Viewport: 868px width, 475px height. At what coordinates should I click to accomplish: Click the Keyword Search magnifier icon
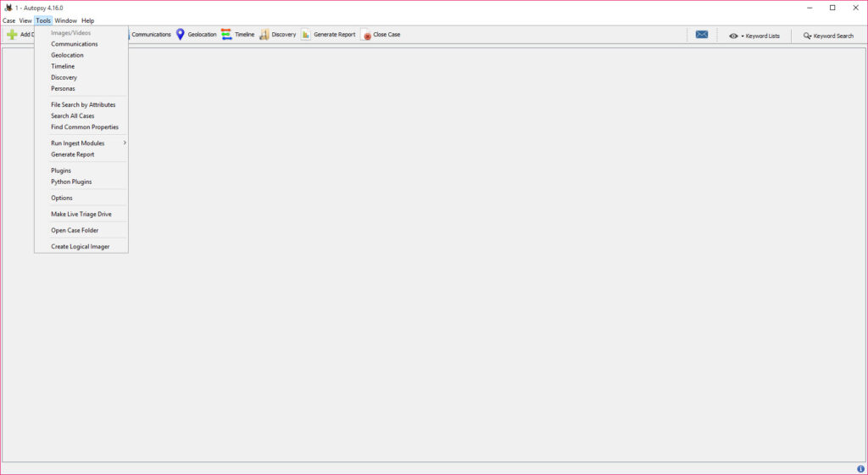(807, 36)
